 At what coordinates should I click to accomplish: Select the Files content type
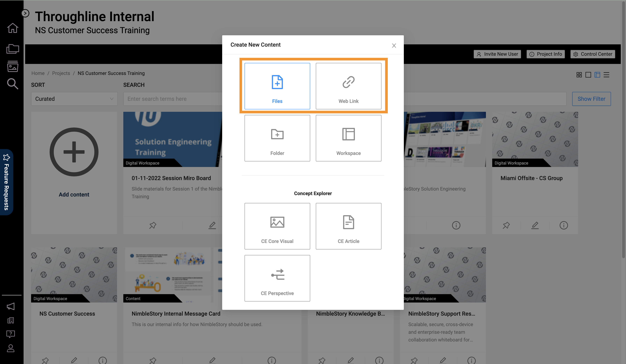[x=277, y=86]
